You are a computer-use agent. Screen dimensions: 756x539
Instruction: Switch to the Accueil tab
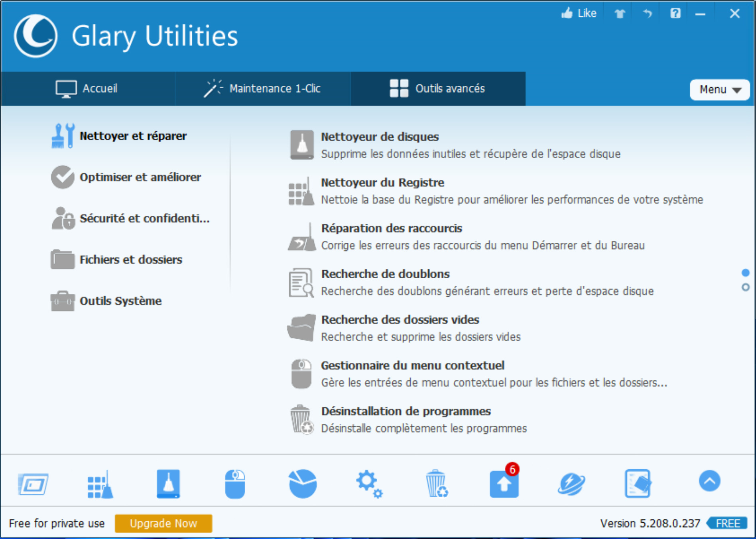88,89
